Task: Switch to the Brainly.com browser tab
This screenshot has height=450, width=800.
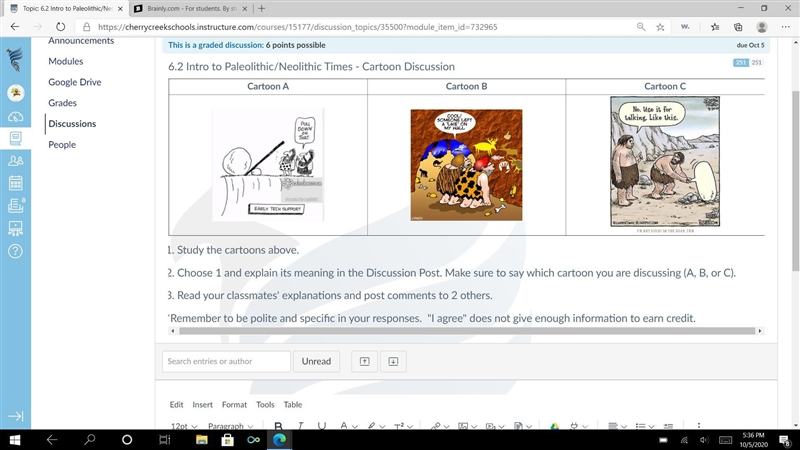Action: (x=191, y=9)
